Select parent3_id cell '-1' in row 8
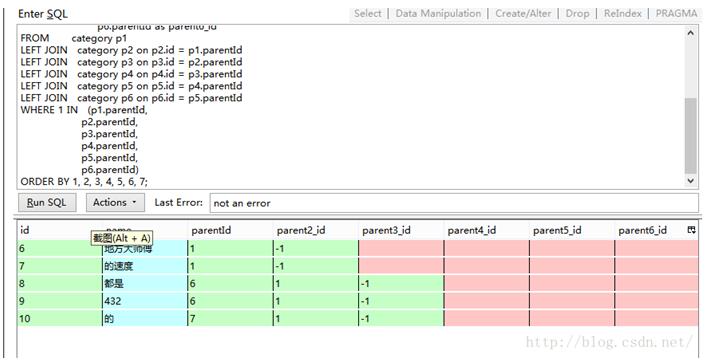Image resolution: width=708 pixels, height=363 pixels. point(401,284)
